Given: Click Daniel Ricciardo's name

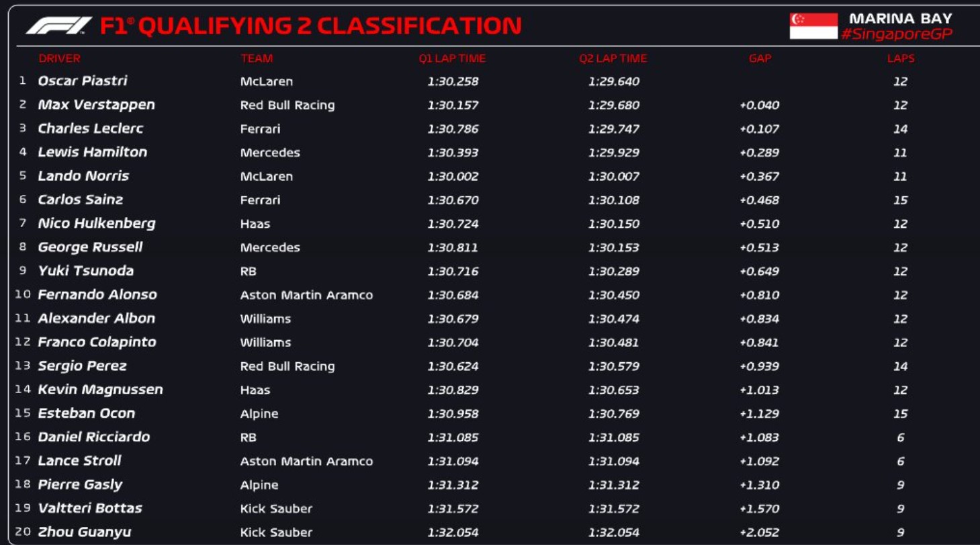Looking at the screenshot, I should [x=93, y=437].
